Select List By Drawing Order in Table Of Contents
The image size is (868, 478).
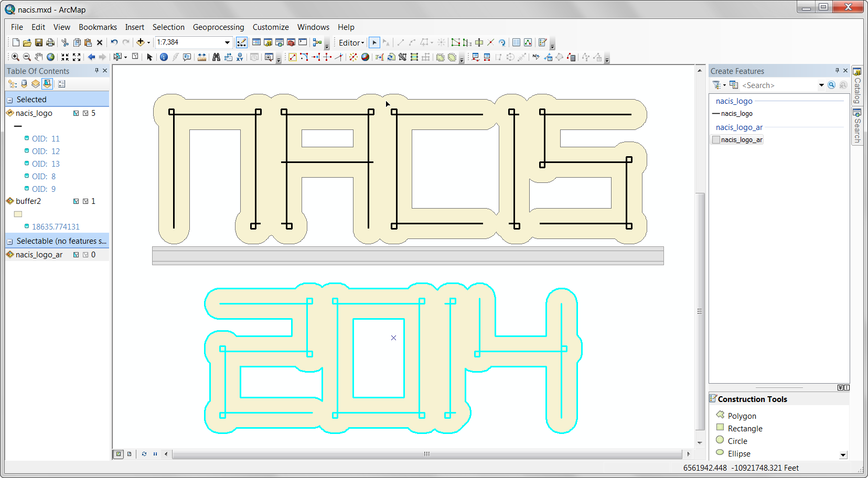(x=13, y=84)
